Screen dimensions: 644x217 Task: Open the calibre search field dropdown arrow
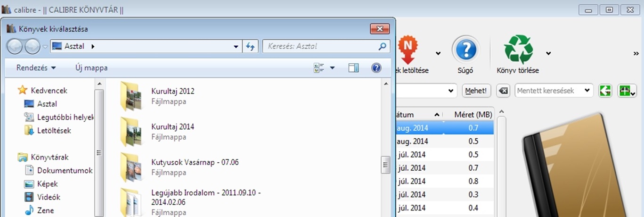(x=451, y=91)
